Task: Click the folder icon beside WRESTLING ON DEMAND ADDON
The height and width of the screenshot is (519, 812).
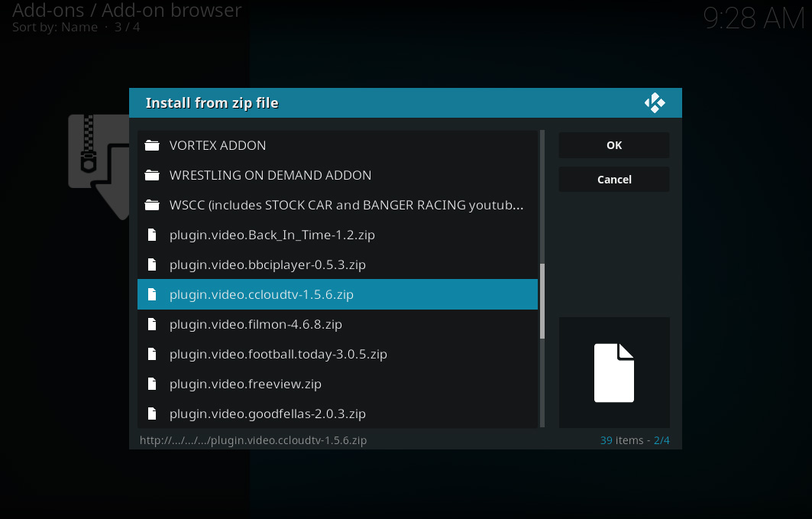Action: pyautogui.click(x=152, y=175)
